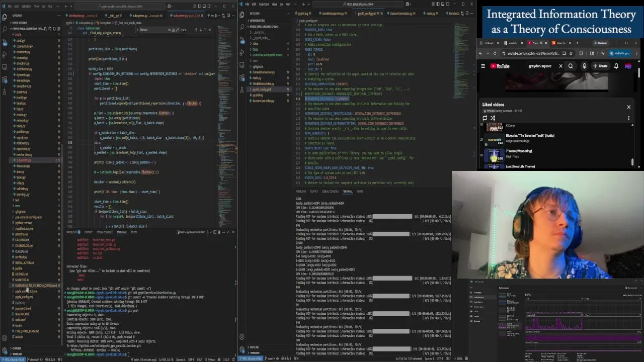The width and height of the screenshot is (644, 362).
Task: Click YouTube search magnifier button
Action: pyautogui.click(x=571, y=66)
